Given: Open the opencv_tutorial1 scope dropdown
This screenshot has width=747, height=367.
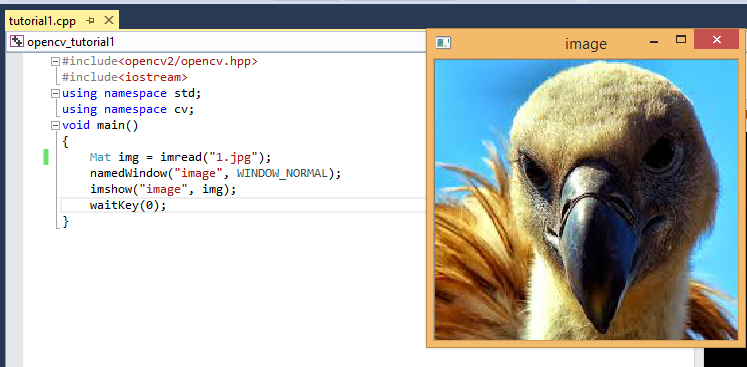Looking at the screenshot, I should tap(217, 41).
